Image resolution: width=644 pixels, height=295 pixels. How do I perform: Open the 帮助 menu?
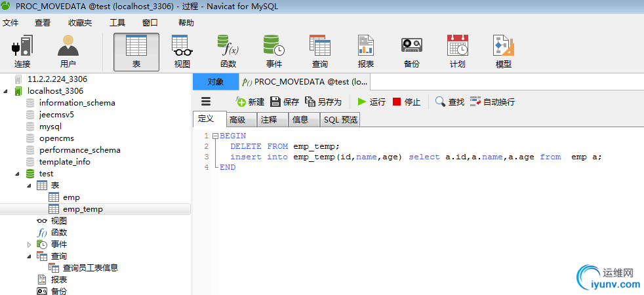click(x=186, y=23)
